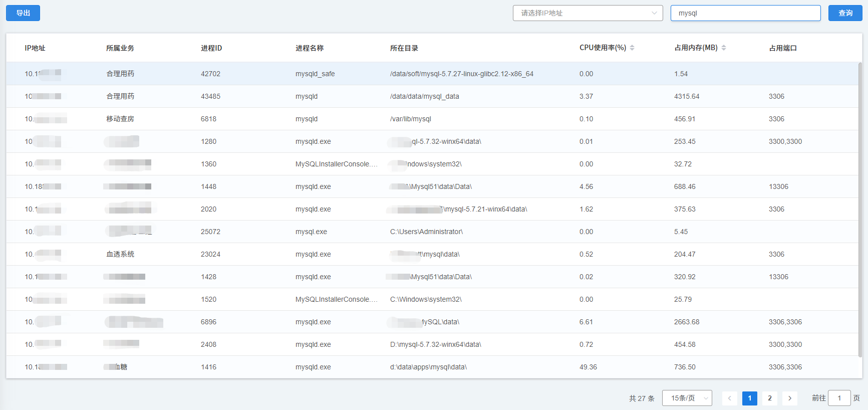Click the /var/lib/mysql directory cell
868x410 pixels.
pos(411,119)
